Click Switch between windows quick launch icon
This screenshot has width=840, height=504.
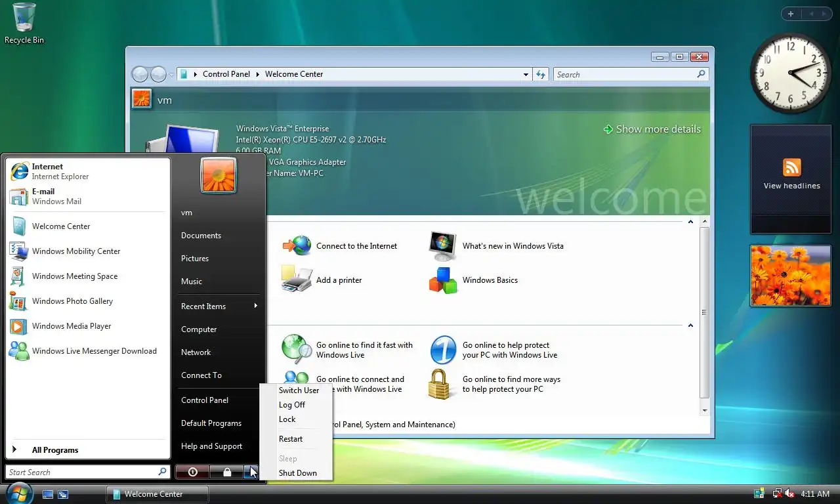pyautogui.click(x=63, y=494)
